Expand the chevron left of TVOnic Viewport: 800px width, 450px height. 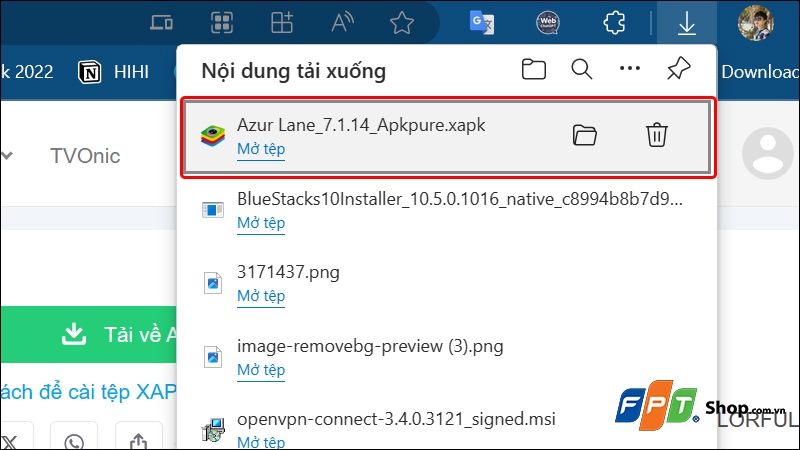[x=7, y=155]
